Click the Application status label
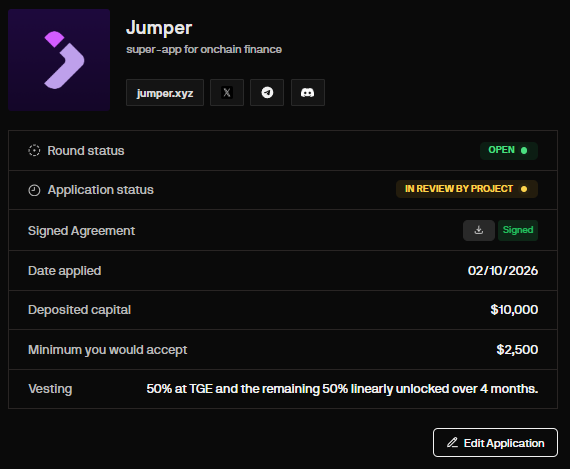The width and height of the screenshot is (570, 469). (x=101, y=190)
